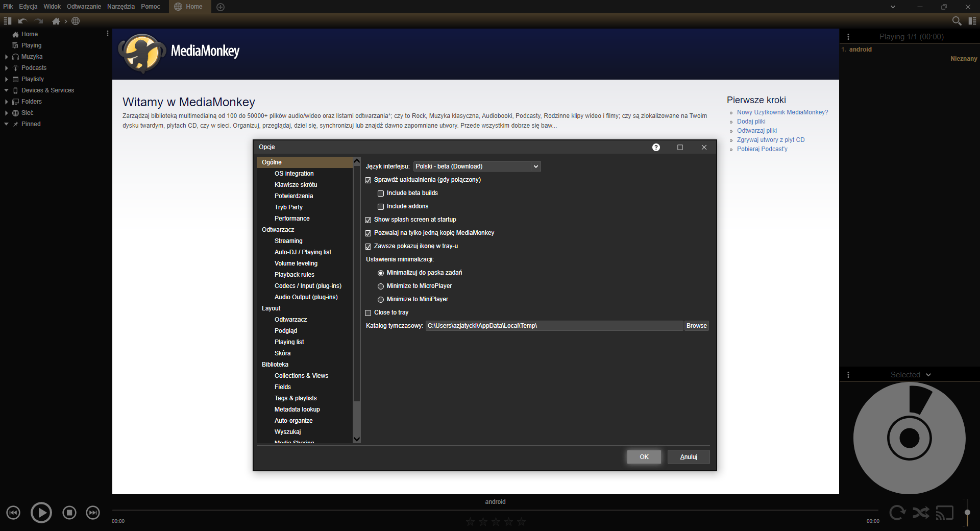Open the Pomoc menu
Image resolution: width=980 pixels, height=531 pixels.
coord(151,7)
